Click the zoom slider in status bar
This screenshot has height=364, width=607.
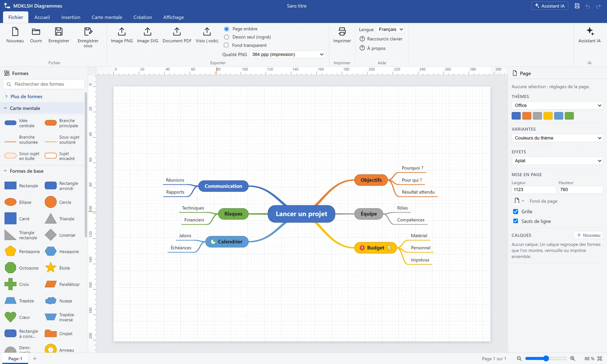click(546, 358)
